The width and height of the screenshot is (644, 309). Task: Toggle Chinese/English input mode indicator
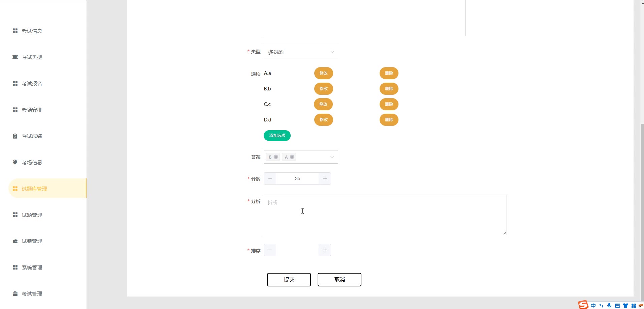[593, 306]
